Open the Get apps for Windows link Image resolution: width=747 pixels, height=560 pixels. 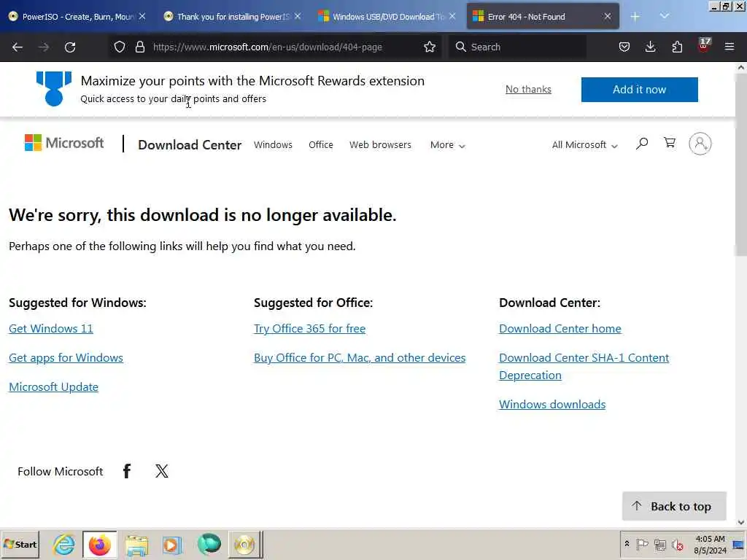click(66, 357)
